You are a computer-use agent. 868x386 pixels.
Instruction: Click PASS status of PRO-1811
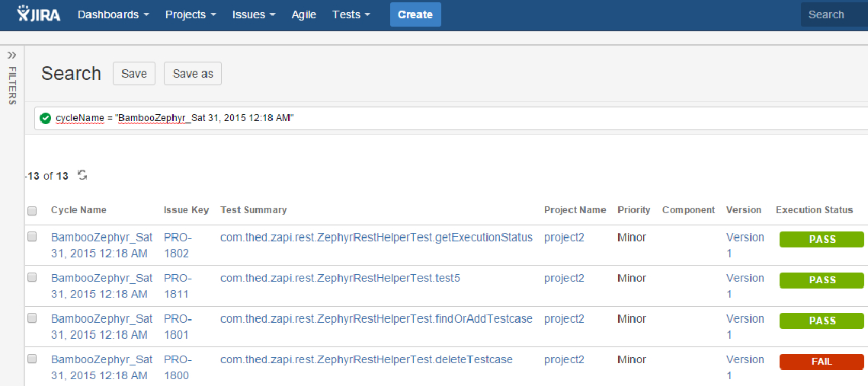(822, 280)
